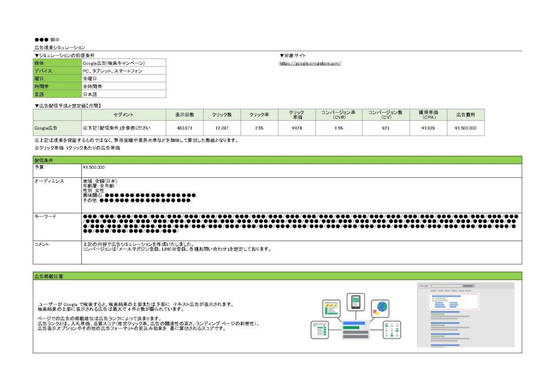
Task: Click the '年齢層:全年齢' line
Action: [x=99, y=186]
